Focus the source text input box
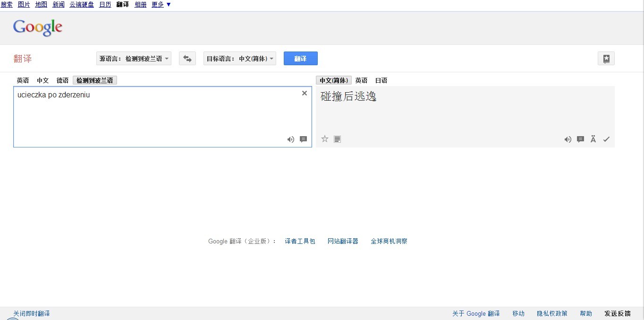644x320 pixels. pos(162,117)
